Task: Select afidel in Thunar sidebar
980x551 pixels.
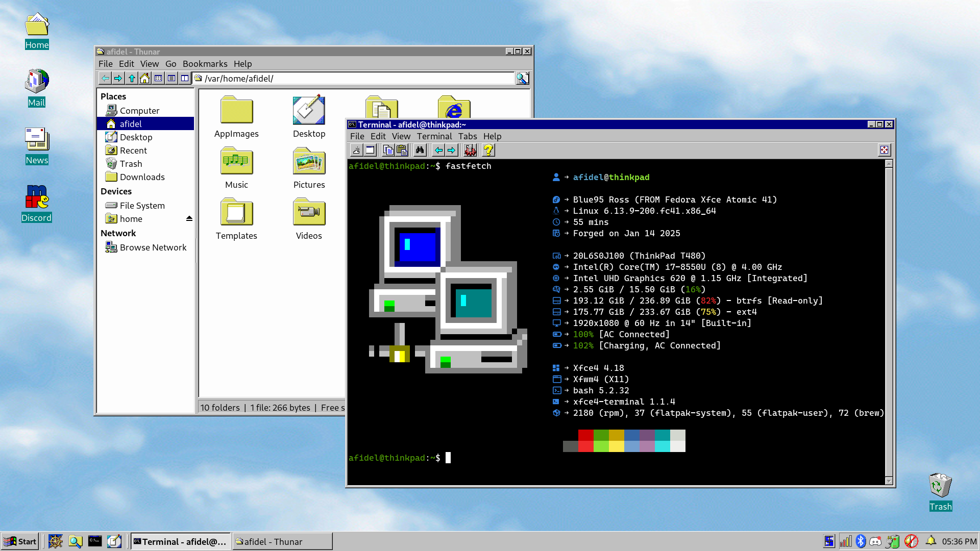Action: 145,123
